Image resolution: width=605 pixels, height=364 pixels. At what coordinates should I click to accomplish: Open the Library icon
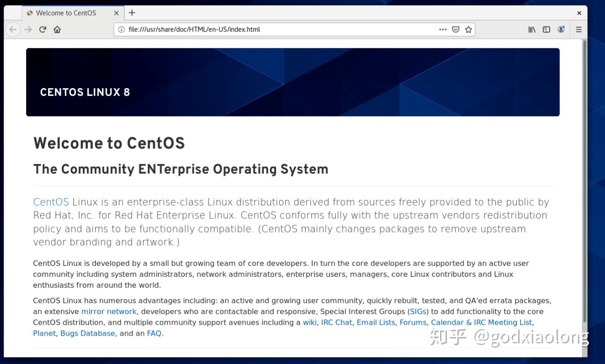531,29
